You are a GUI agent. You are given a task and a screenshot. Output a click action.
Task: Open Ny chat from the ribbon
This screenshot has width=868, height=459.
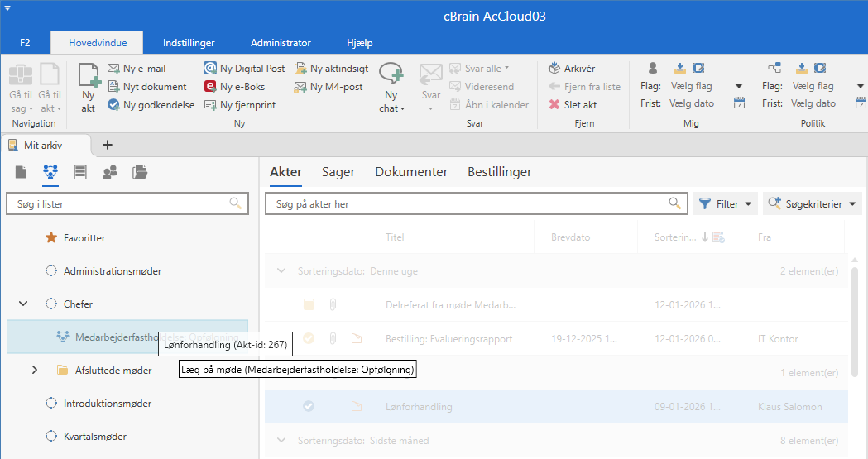click(x=391, y=88)
